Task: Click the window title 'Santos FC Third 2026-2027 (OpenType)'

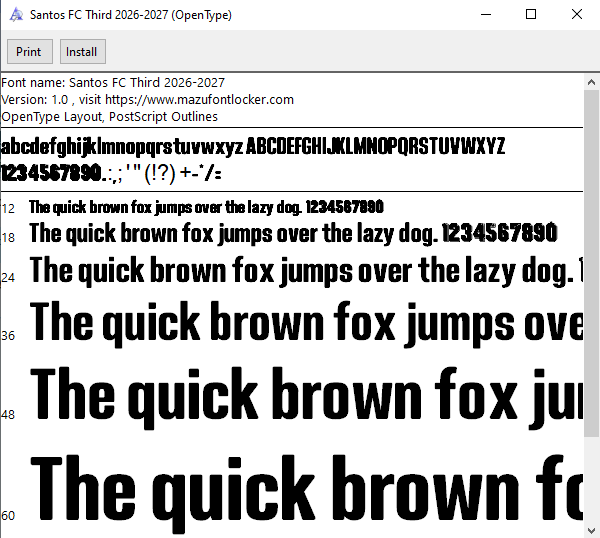Action: click(x=131, y=15)
